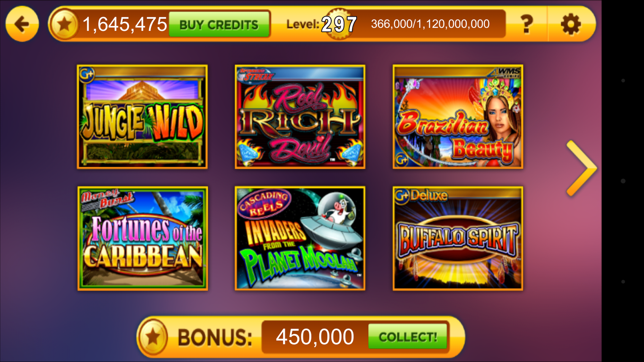This screenshot has height=362, width=644.
Task: Tap the G+ badge on Jungle Wild
Action: (87, 74)
